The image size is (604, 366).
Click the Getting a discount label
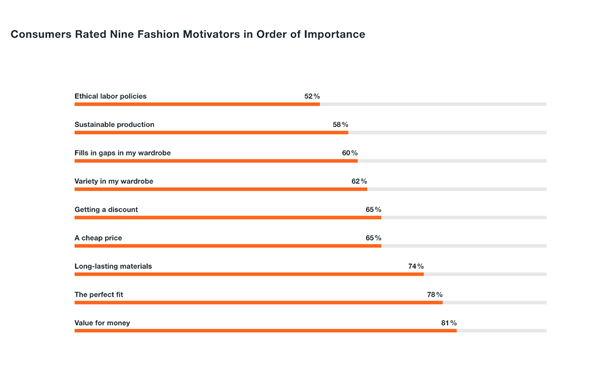coord(106,210)
